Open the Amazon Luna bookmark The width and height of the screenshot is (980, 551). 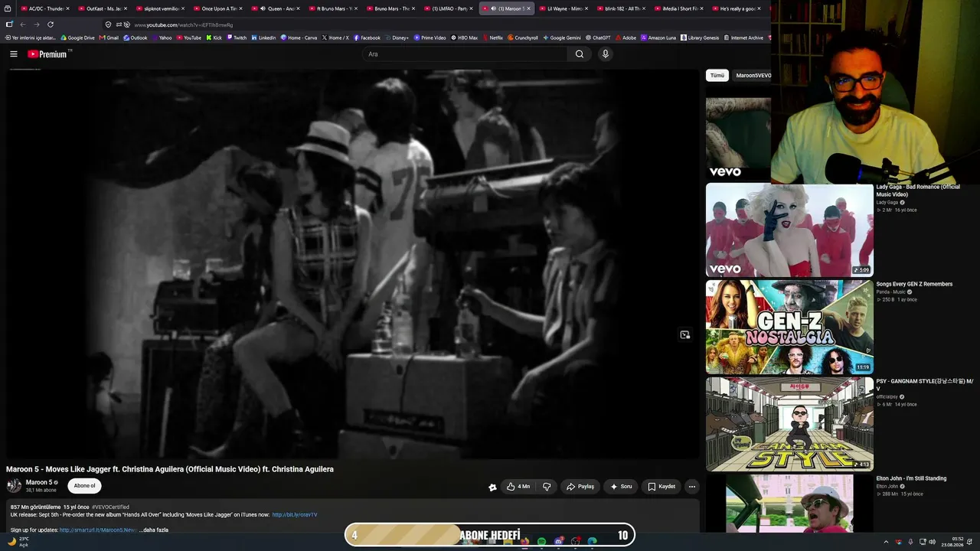[x=658, y=37]
